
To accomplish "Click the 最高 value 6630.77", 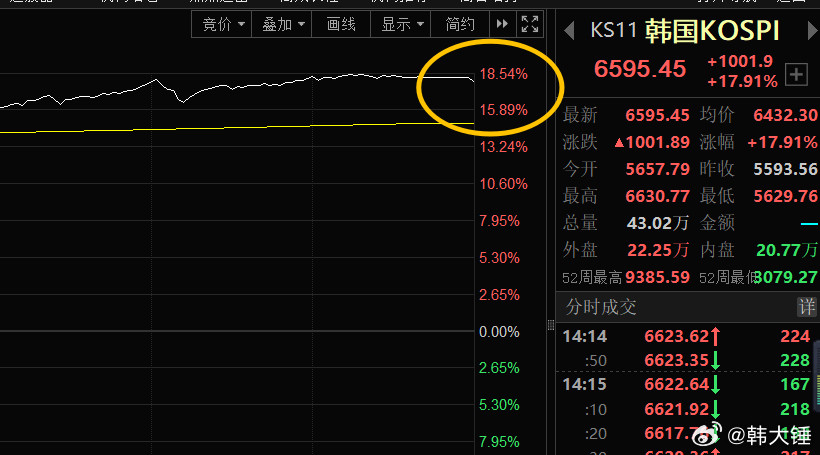I will pos(657,196).
